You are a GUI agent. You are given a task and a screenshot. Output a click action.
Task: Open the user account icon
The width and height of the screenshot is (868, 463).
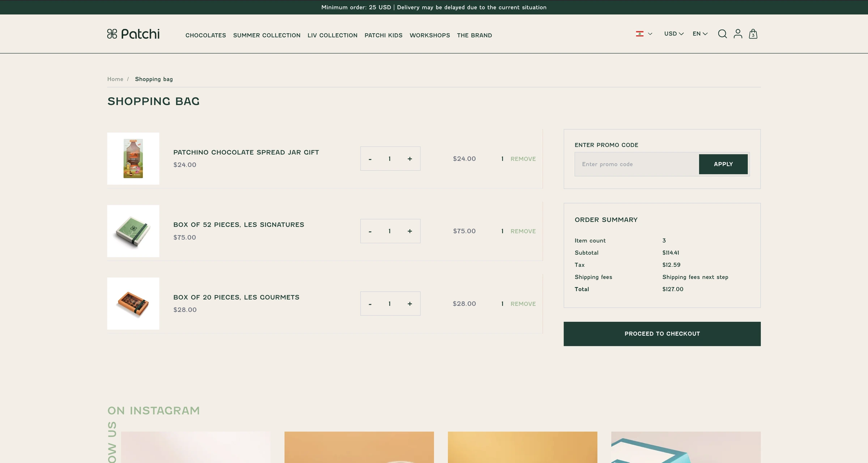[x=738, y=34]
